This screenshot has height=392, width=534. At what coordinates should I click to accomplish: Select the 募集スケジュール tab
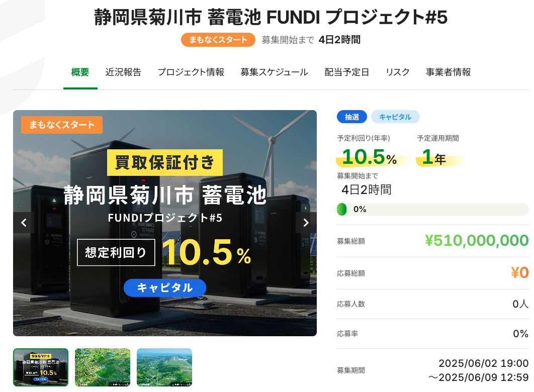point(274,72)
